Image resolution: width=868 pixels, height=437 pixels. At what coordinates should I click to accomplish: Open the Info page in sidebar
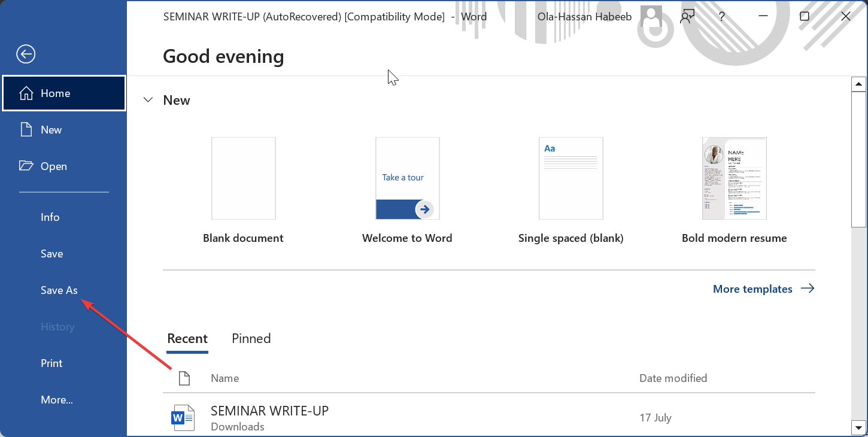tap(50, 217)
